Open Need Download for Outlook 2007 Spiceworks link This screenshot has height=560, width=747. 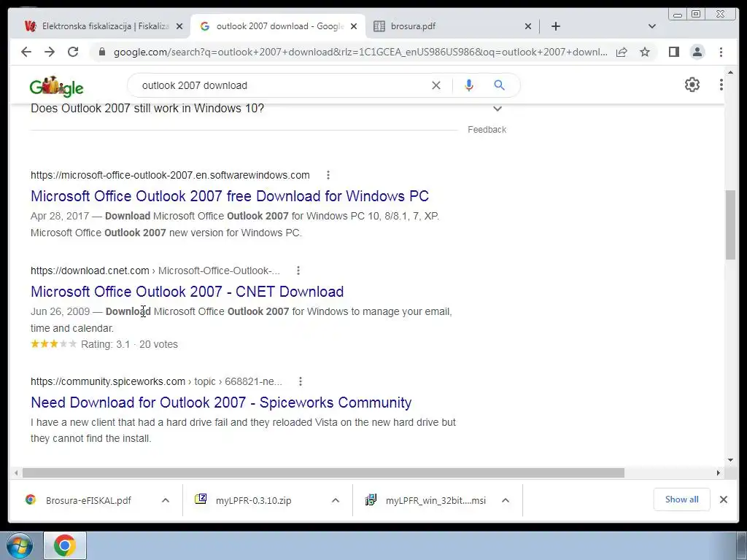pyautogui.click(x=221, y=402)
